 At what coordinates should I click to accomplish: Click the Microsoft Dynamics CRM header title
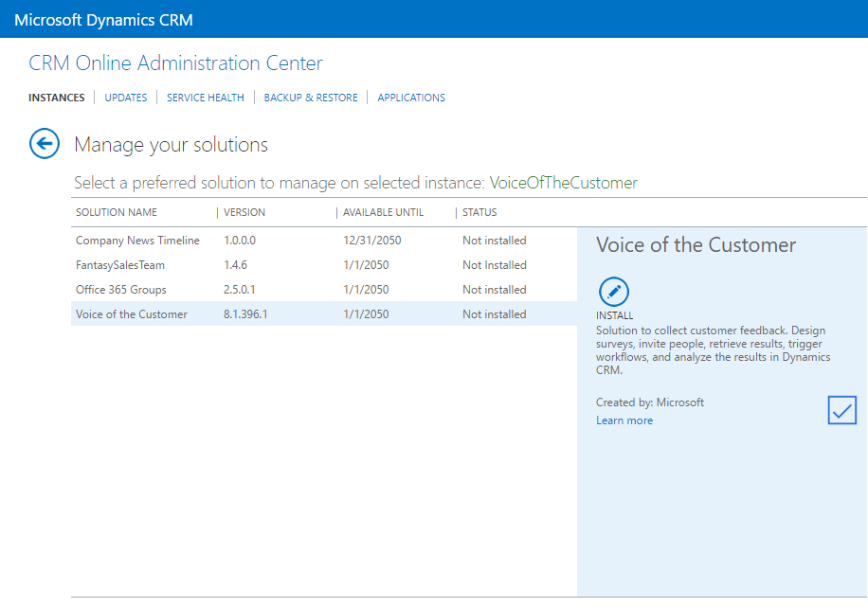tap(103, 19)
